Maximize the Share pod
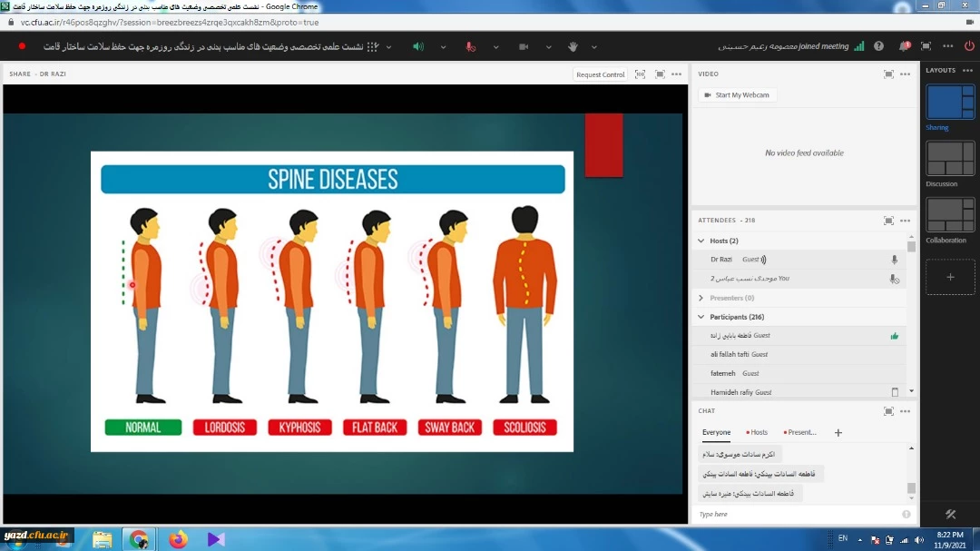The height and width of the screenshot is (551, 980). pyautogui.click(x=660, y=74)
